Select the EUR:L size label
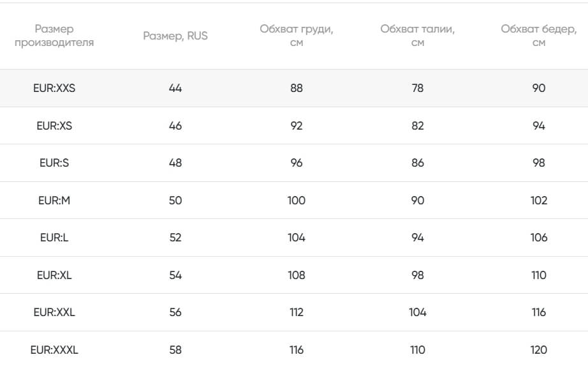Screen dimensions: 588x371 tap(54, 238)
